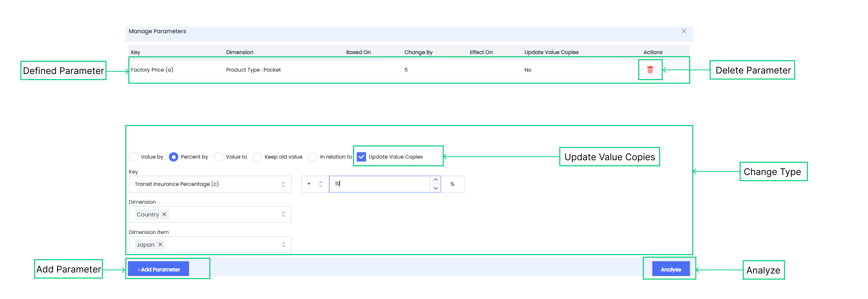Click the % unit label
The height and width of the screenshot is (299, 868).
click(452, 184)
